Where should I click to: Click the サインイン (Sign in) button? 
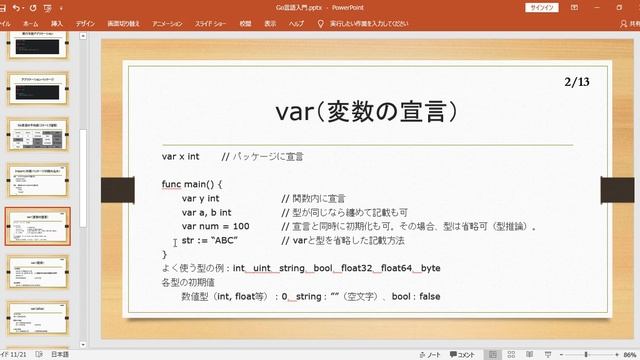pyautogui.click(x=542, y=8)
